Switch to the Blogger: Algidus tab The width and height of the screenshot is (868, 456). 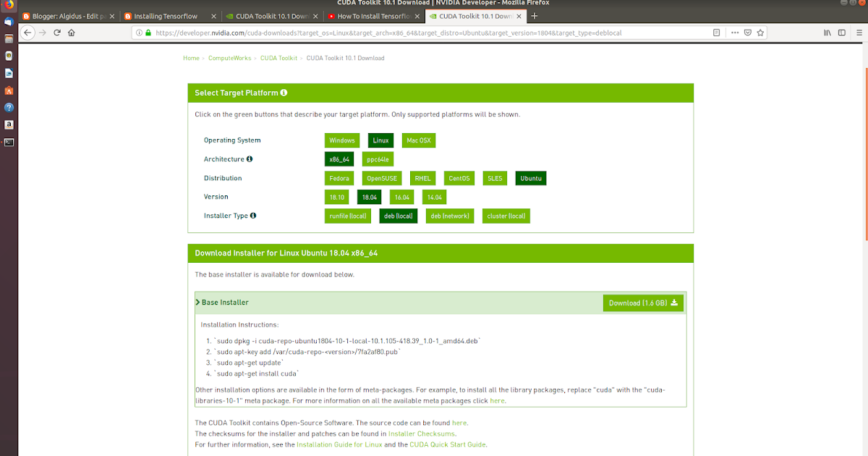67,15
